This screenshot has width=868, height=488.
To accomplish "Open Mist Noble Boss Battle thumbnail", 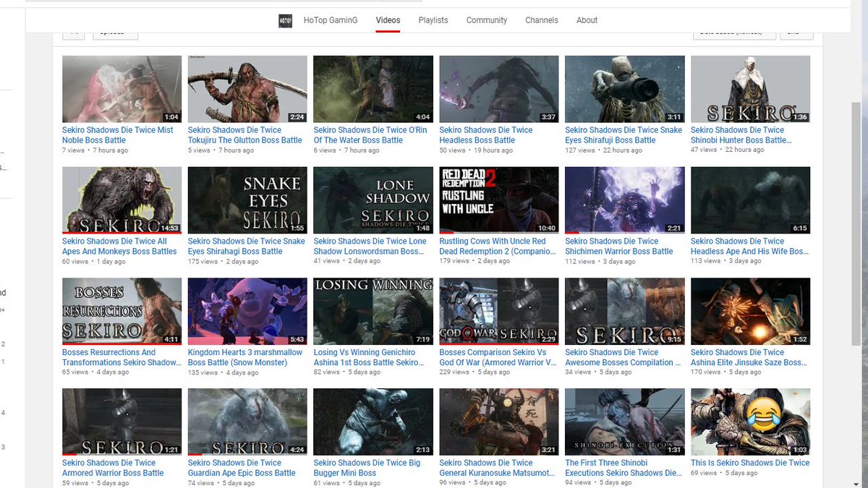I will pyautogui.click(x=122, y=90).
